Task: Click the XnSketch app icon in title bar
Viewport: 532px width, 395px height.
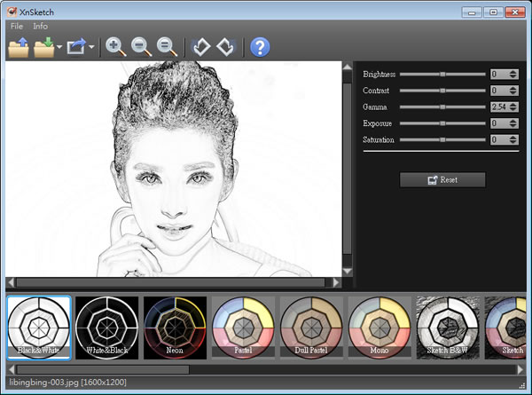Action: point(12,12)
